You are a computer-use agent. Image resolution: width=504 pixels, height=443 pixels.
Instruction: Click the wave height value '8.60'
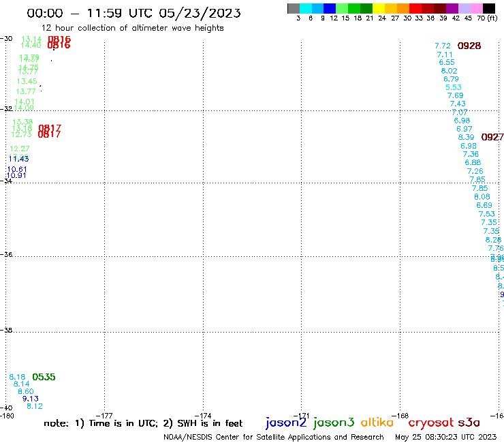click(x=26, y=391)
